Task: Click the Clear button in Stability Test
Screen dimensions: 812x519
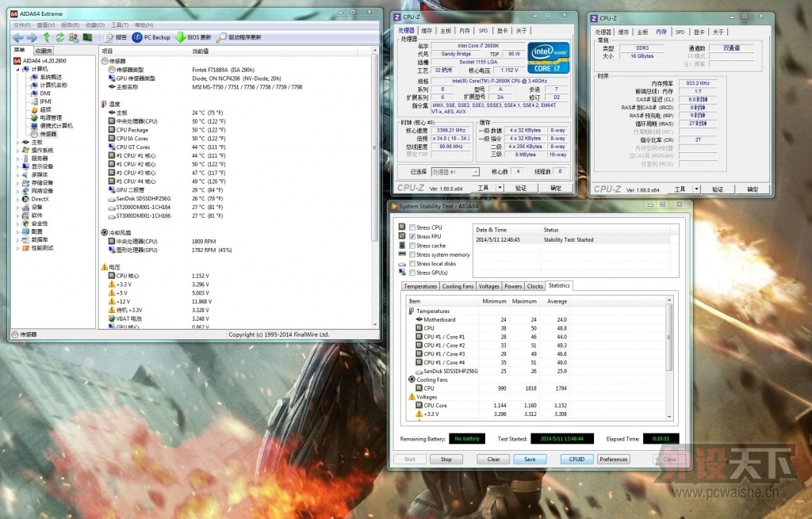Action: click(x=493, y=459)
